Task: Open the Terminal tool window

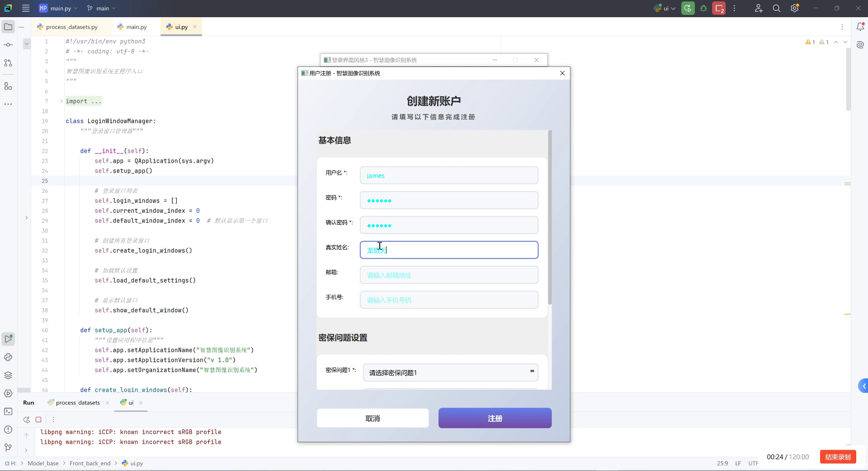Action: [x=8, y=411]
